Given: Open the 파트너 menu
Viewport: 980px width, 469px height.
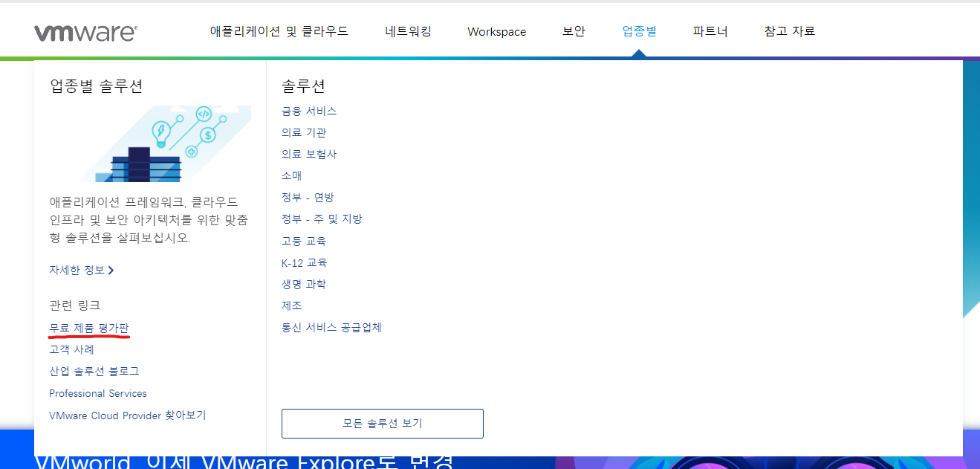Looking at the screenshot, I should (x=710, y=31).
